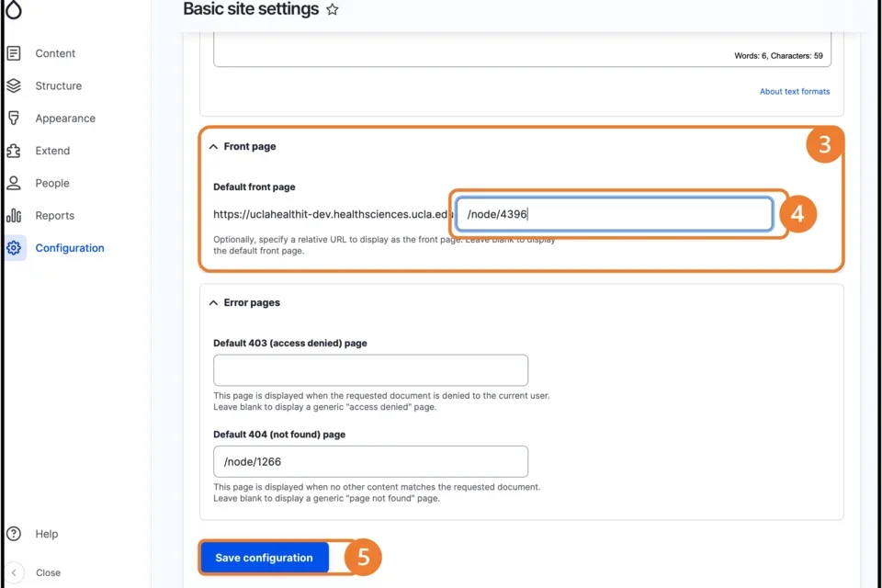The image size is (882, 588).
Task: Open People from the admin sidebar
Action: pos(52,183)
